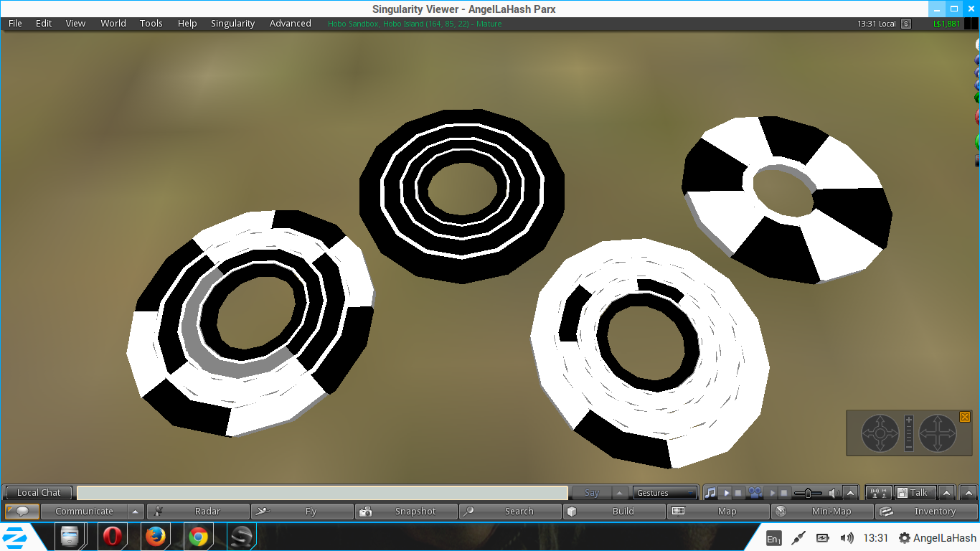
Task: Click the music note media icon
Action: pos(710,493)
